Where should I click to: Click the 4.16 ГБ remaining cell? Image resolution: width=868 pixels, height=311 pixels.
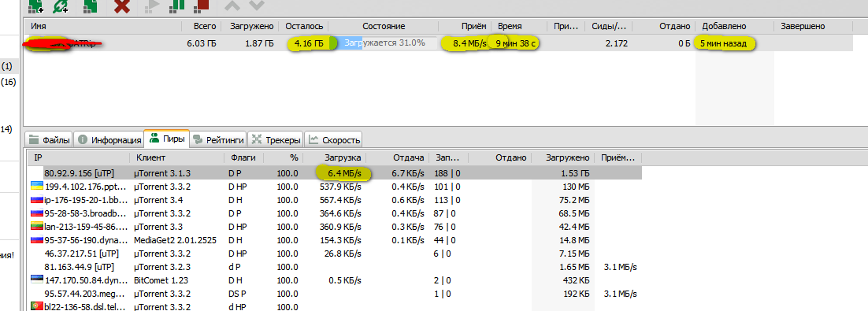point(310,43)
